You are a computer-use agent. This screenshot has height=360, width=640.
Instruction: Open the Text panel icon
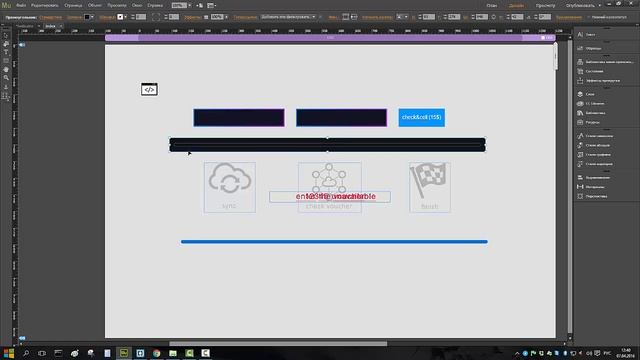click(580, 35)
